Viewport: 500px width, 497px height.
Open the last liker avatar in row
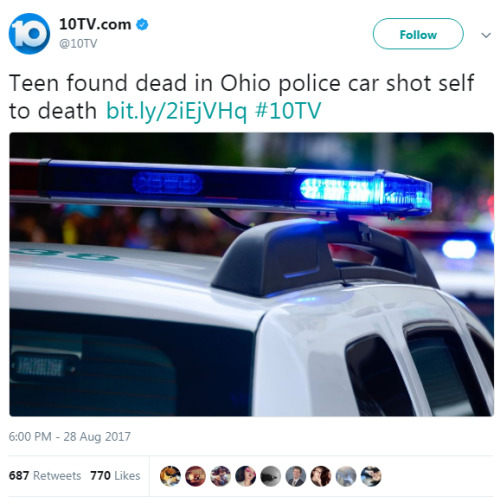point(371,476)
